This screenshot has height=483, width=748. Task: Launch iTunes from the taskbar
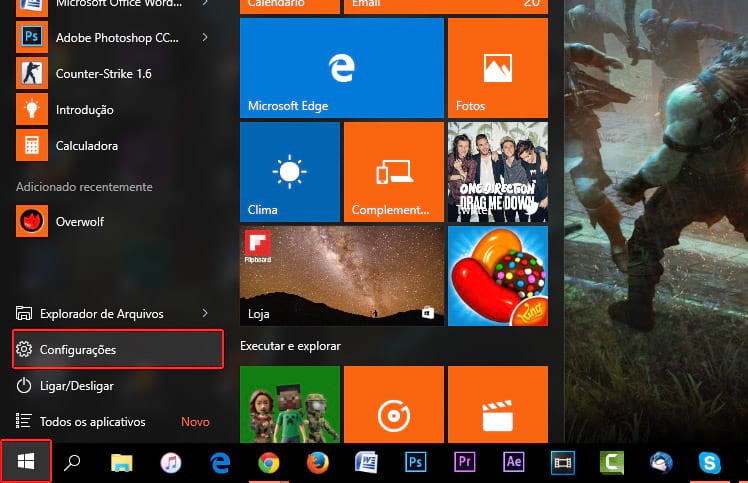(x=171, y=462)
